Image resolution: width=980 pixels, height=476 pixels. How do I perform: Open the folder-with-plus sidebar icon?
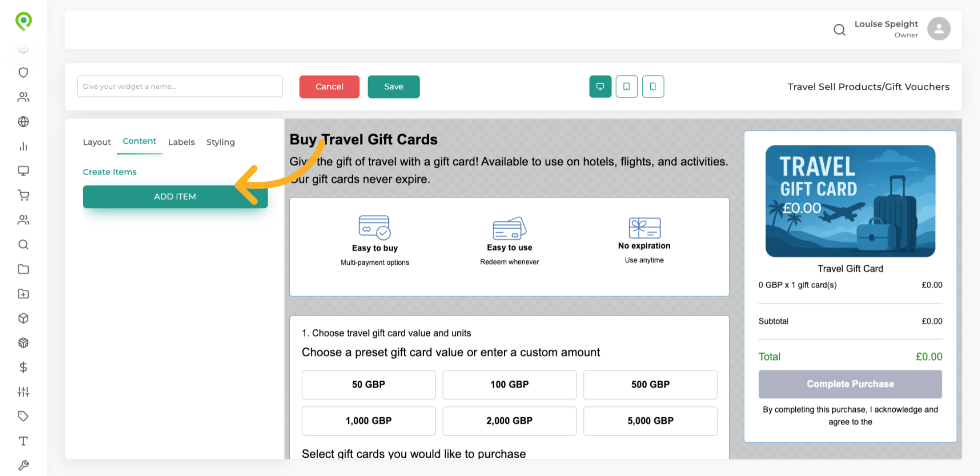(x=23, y=294)
